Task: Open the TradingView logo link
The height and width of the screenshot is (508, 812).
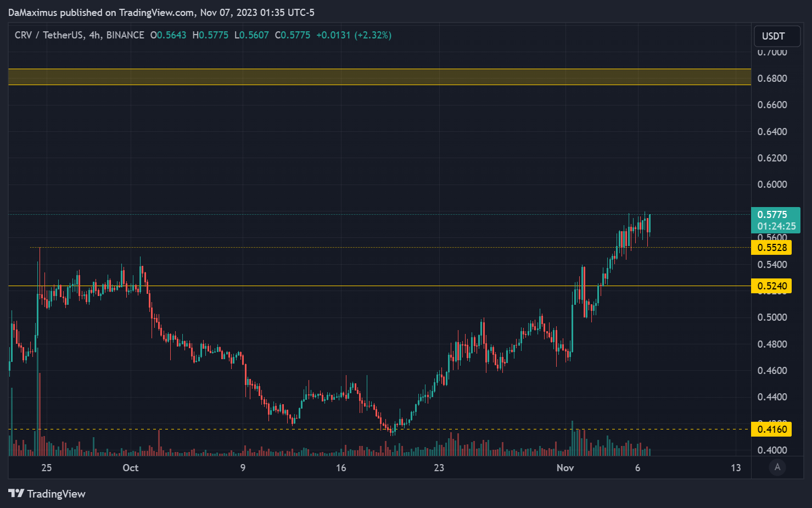Action: 47,494
